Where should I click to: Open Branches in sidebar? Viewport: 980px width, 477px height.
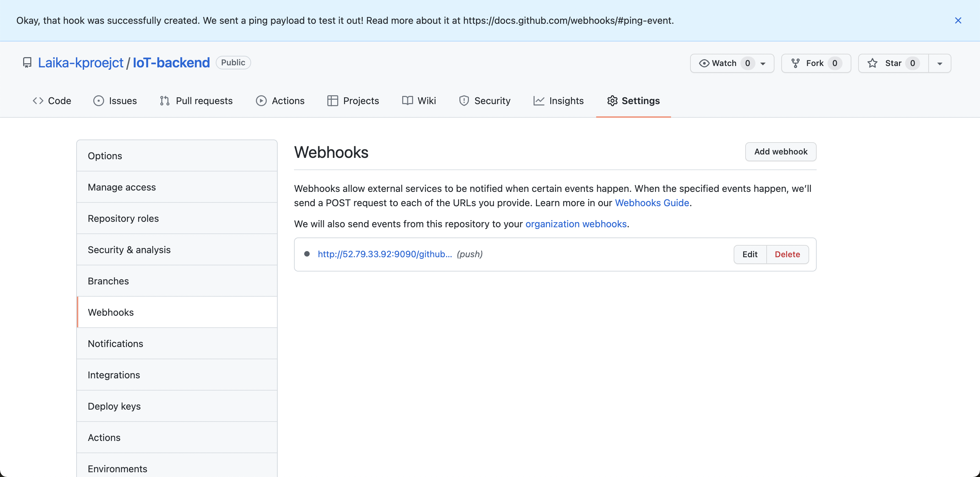tap(177, 281)
